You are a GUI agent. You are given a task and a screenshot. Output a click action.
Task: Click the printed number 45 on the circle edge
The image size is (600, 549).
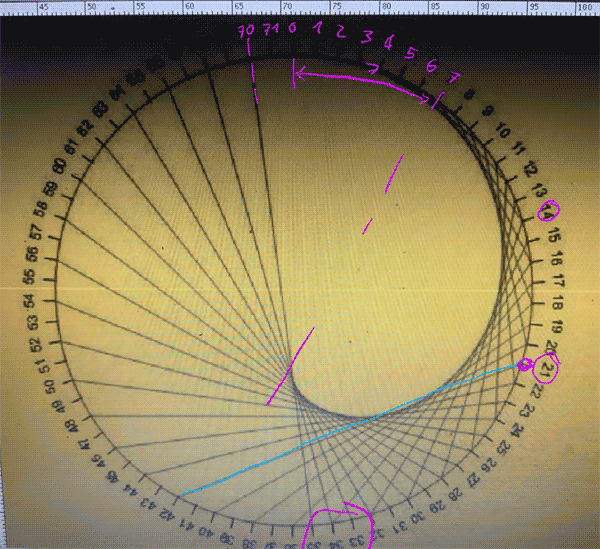(112, 477)
